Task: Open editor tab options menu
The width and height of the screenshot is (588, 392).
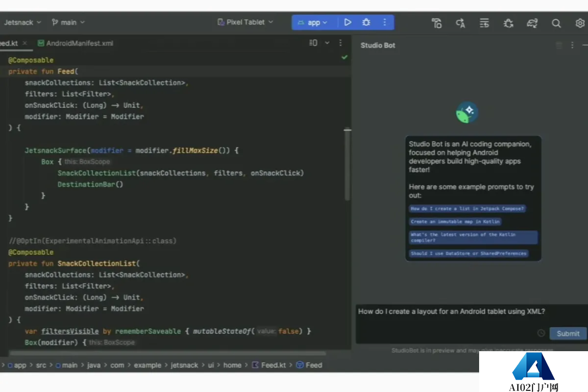Action: tap(340, 43)
